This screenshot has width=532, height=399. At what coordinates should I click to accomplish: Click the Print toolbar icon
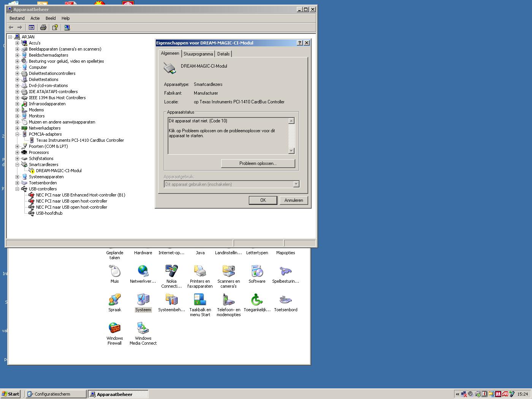[43, 27]
